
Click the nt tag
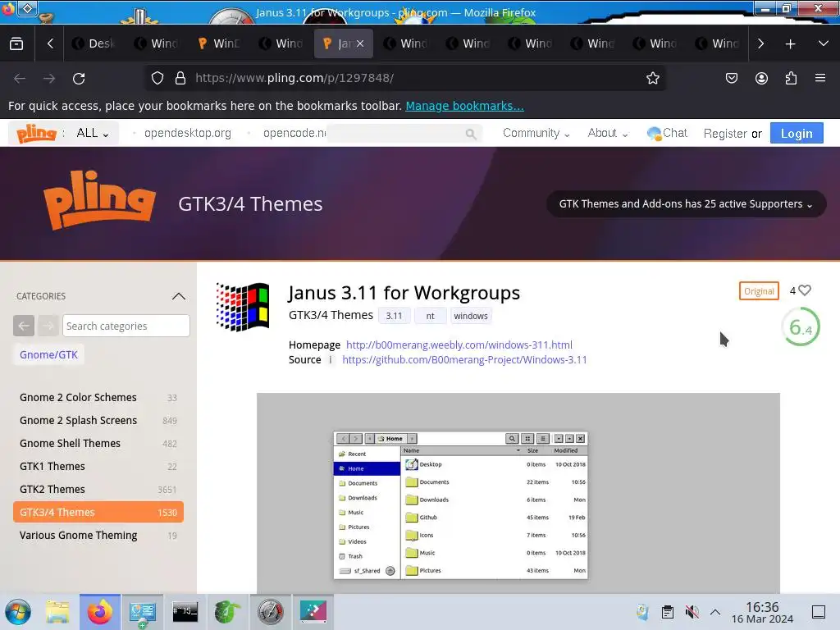click(x=430, y=316)
